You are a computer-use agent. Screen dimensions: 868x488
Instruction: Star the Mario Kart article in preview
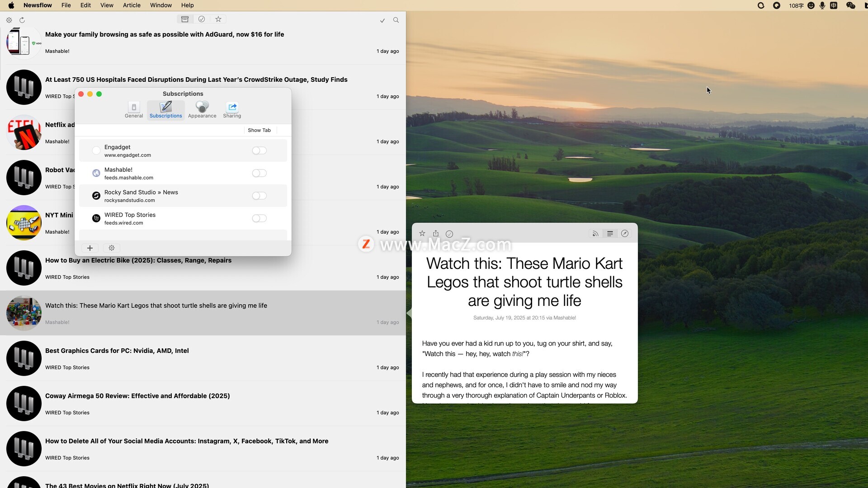pyautogui.click(x=422, y=234)
